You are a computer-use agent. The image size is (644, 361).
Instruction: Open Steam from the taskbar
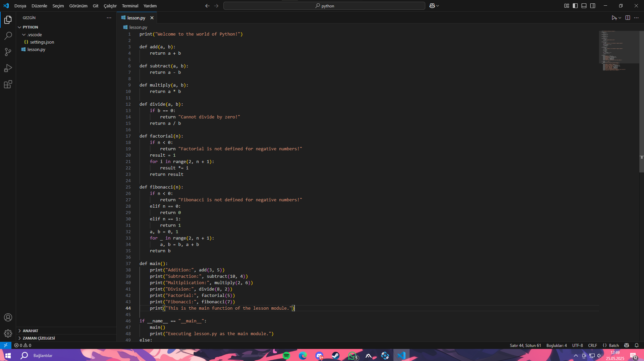coord(336,356)
